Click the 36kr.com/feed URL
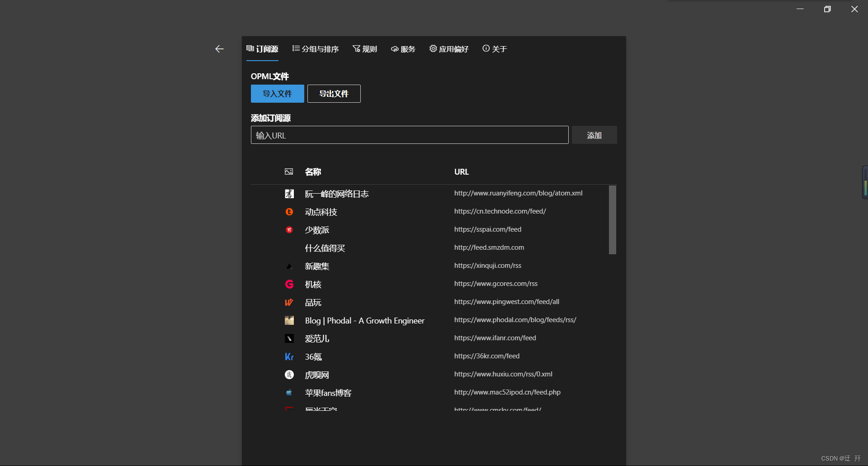The height and width of the screenshot is (466, 868). tap(487, 356)
